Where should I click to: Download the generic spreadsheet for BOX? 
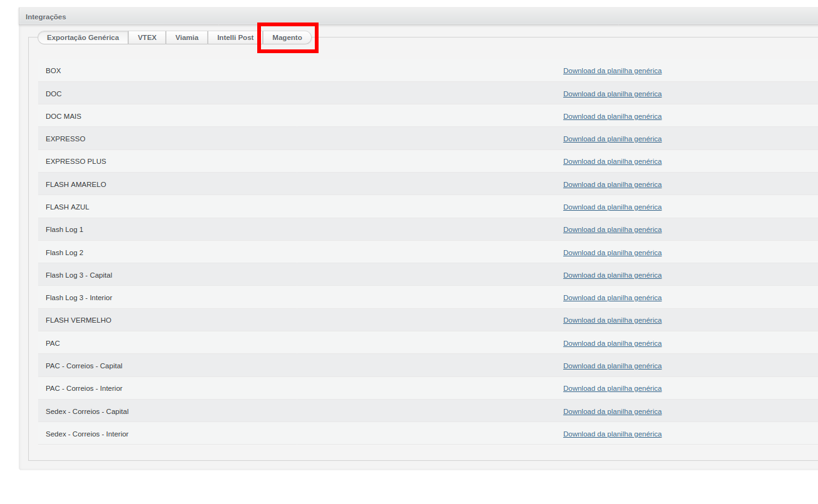pyautogui.click(x=612, y=71)
